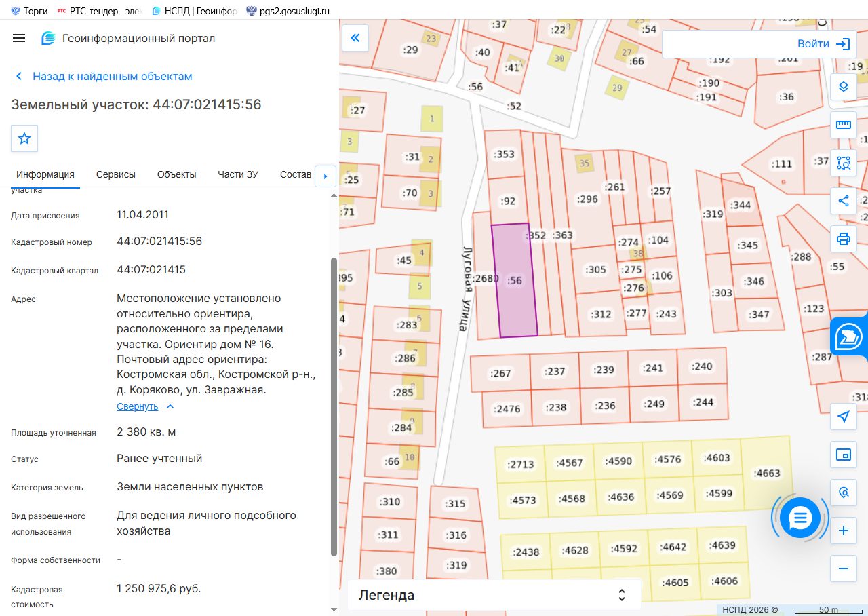Click cadastral quarter value 44:07:021415
The width and height of the screenshot is (868, 616).
pyautogui.click(x=151, y=270)
